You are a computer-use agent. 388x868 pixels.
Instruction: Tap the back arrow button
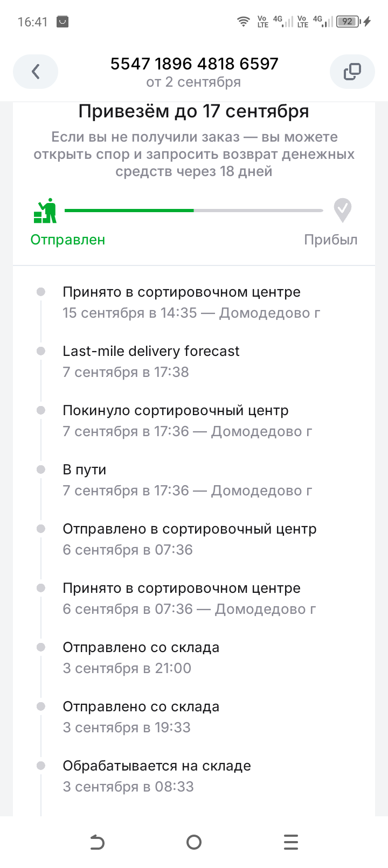click(x=36, y=72)
